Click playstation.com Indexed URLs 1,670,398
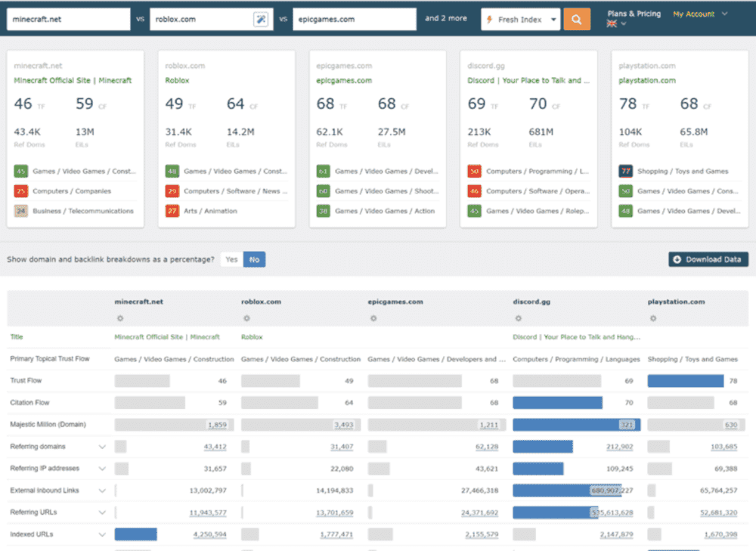The height and width of the screenshot is (551, 756). (x=720, y=534)
